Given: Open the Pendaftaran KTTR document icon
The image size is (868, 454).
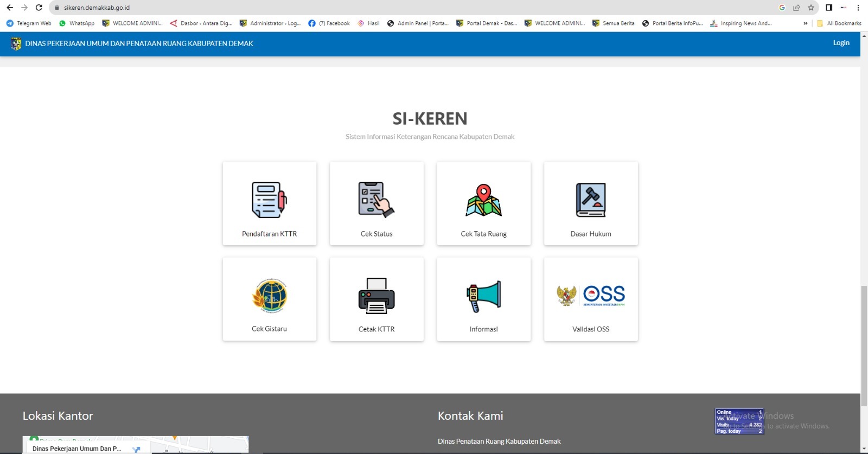Looking at the screenshot, I should tap(269, 200).
